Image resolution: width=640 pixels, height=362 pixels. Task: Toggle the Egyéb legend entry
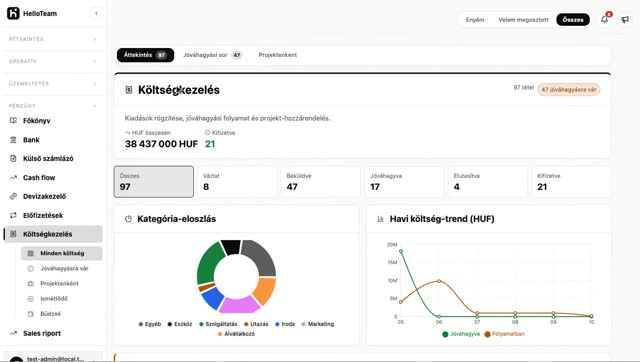click(x=150, y=324)
